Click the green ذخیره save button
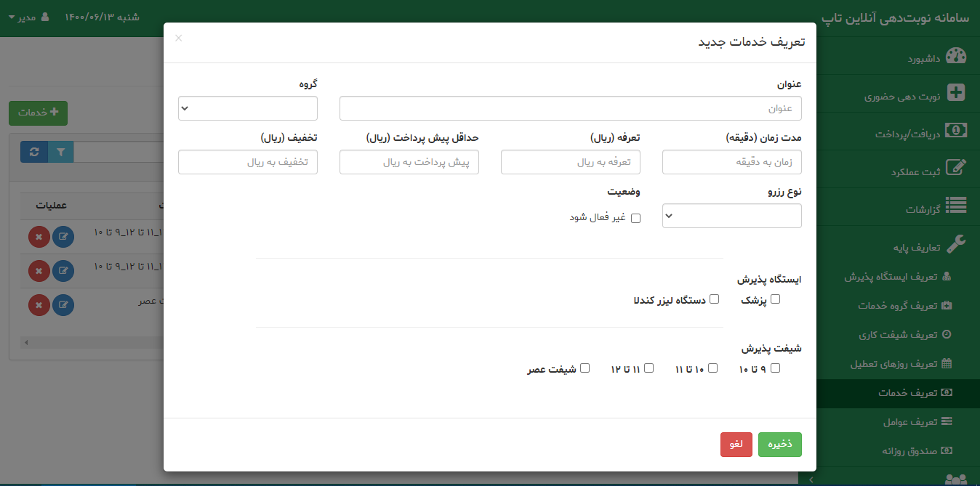Image resolution: width=980 pixels, height=486 pixels. tap(780, 445)
